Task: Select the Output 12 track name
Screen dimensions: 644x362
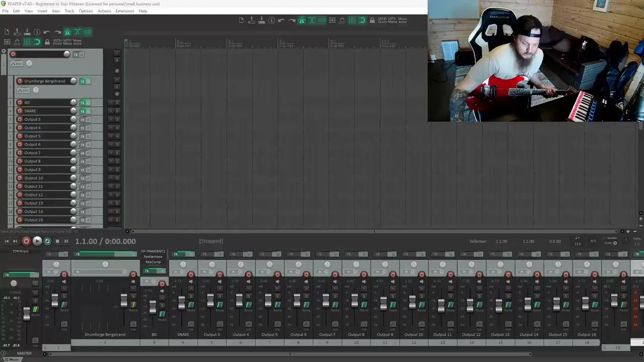Action: click(34, 195)
